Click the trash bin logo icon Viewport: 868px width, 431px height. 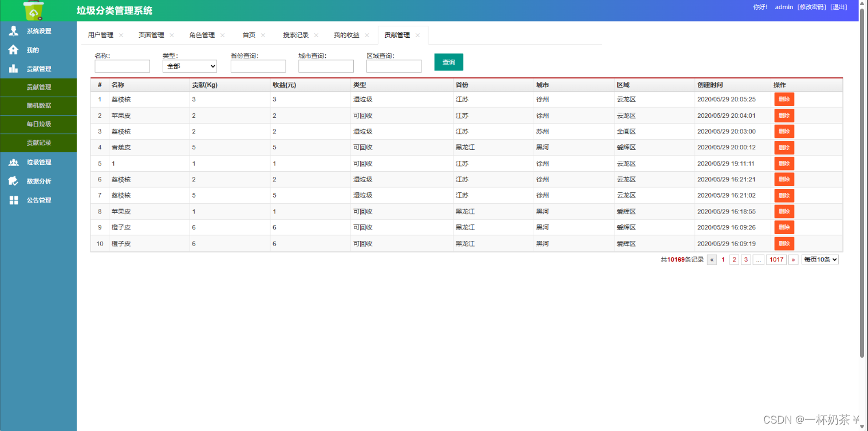click(x=33, y=10)
